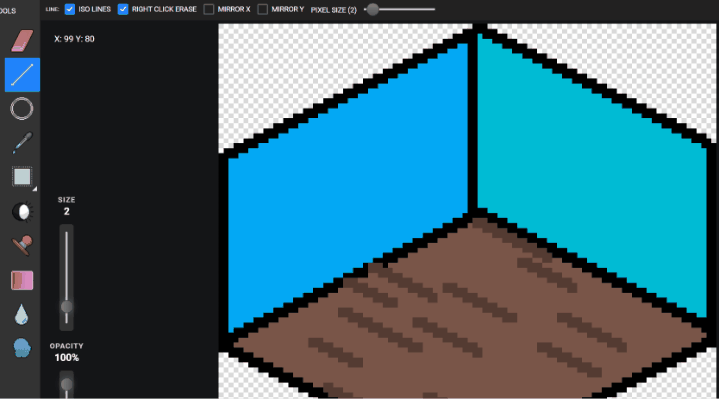Pick the Eyedropper color picker tool
Viewport: 719px width, 399px height.
22,143
